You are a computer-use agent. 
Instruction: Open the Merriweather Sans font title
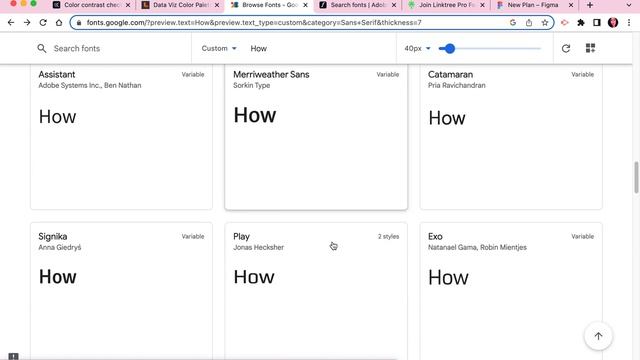coord(271,74)
